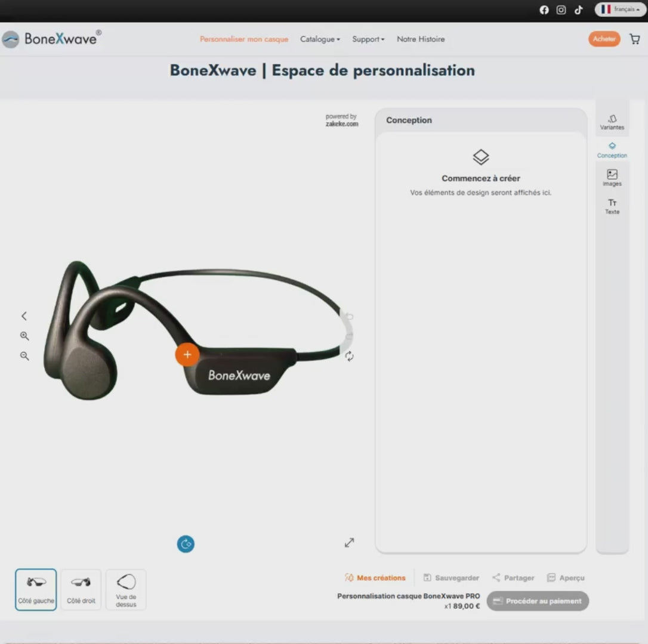
Task: Open the Texte tool tab
Action: (612, 206)
